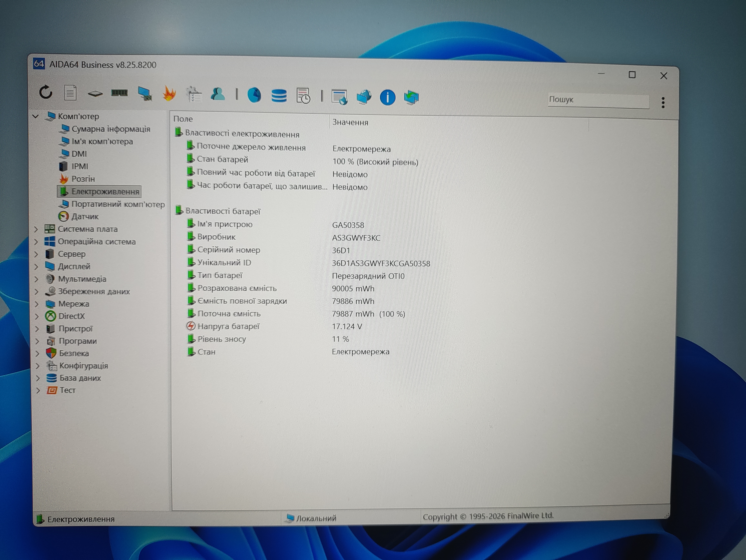Click the user profile toolbar icon
Viewport: 746px width, 560px height.
[x=218, y=94]
